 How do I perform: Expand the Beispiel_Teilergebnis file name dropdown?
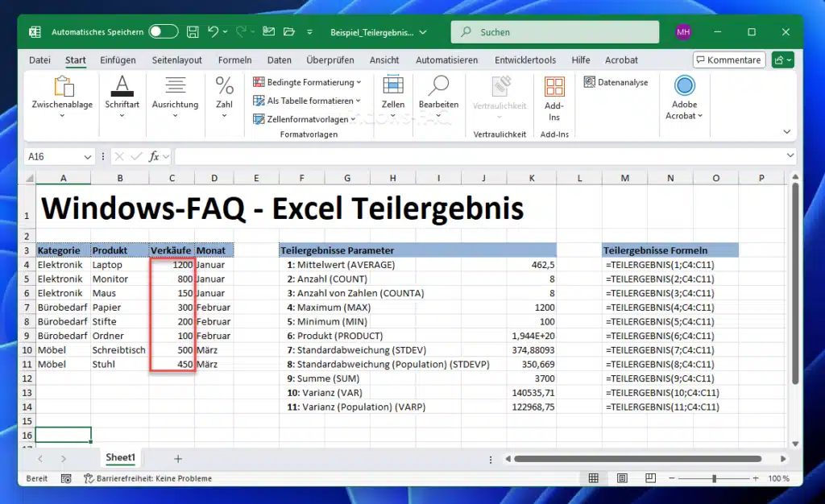[423, 32]
